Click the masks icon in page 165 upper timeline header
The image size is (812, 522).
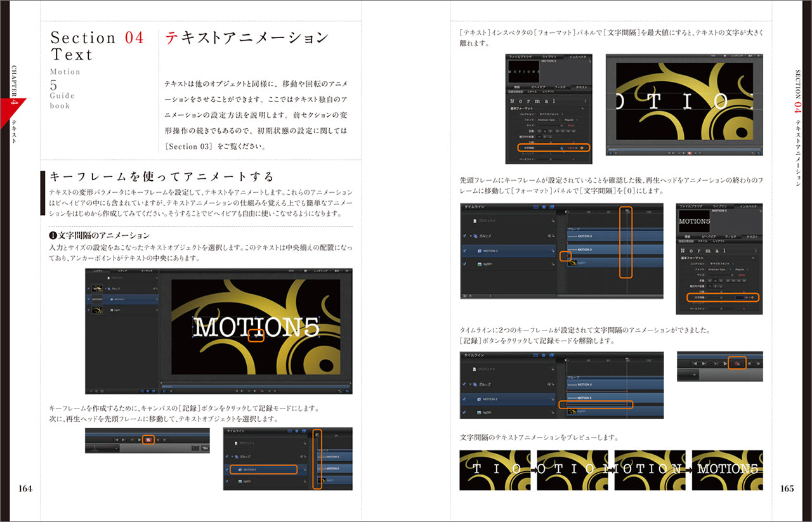point(536,207)
